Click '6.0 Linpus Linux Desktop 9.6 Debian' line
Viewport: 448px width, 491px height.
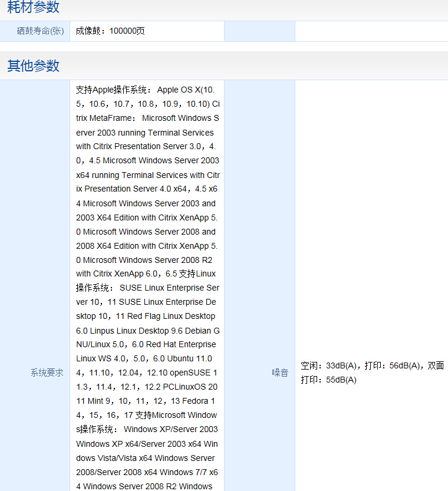148,331
